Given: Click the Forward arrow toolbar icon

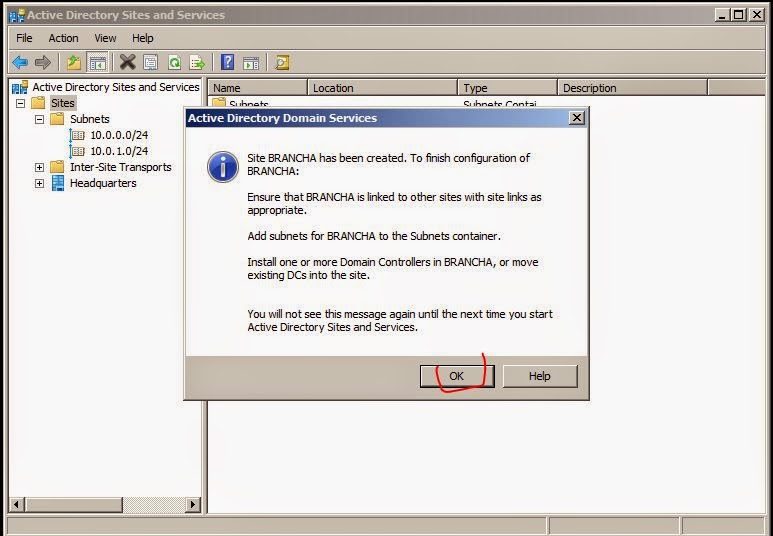Looking at the screenshot, I should point(43,63).
